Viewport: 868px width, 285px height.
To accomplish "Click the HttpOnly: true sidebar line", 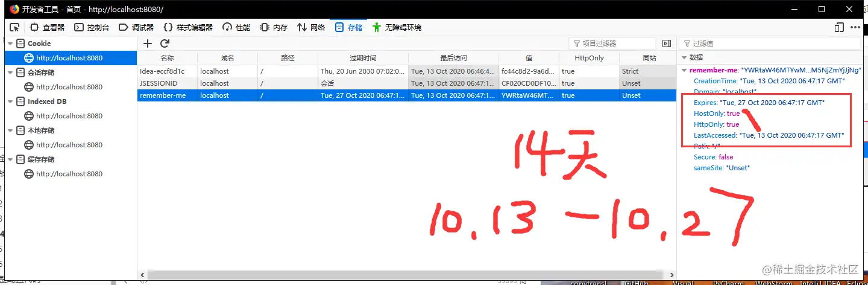I will (717, 124).
